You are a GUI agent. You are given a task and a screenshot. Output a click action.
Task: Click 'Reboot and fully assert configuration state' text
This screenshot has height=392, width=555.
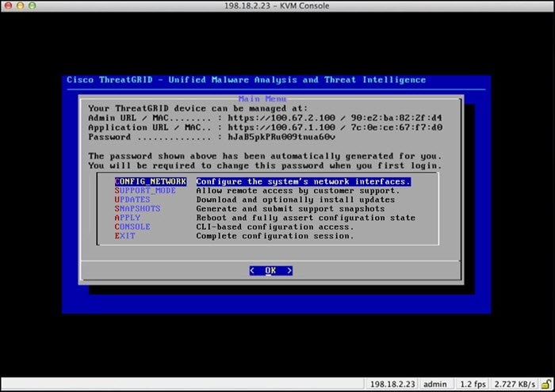[x=306, y=218]
